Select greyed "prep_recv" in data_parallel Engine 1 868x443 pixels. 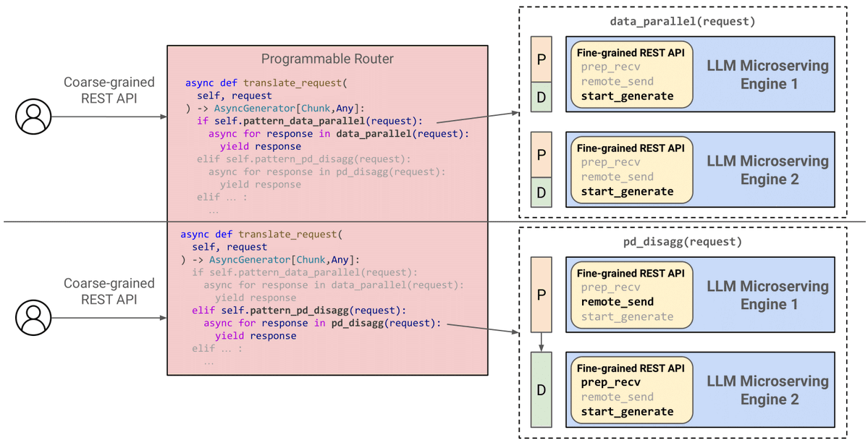coord(610,67)
